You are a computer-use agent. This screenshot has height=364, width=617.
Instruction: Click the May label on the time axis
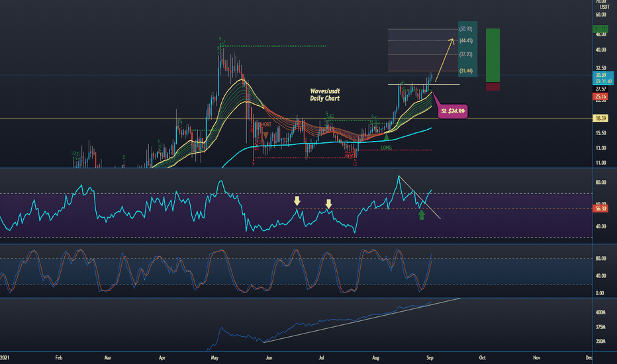tap(214, 358)
